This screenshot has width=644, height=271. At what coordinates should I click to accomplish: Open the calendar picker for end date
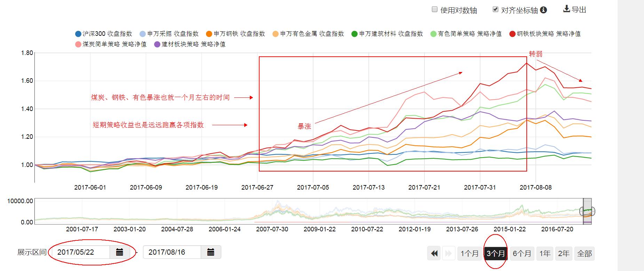pos(211,252)
